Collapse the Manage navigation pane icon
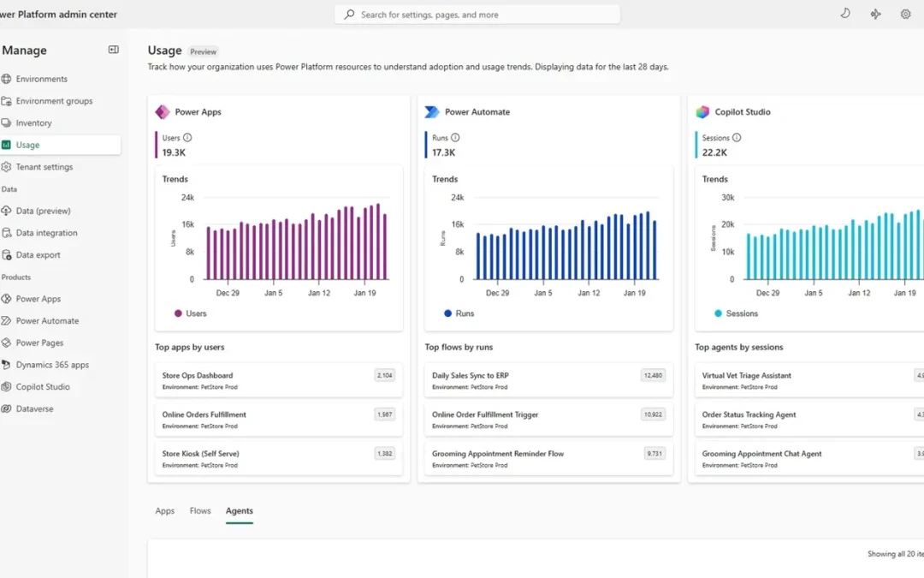Image resolution: width=924 pixels, height=578 pixels. click(113, 50)
